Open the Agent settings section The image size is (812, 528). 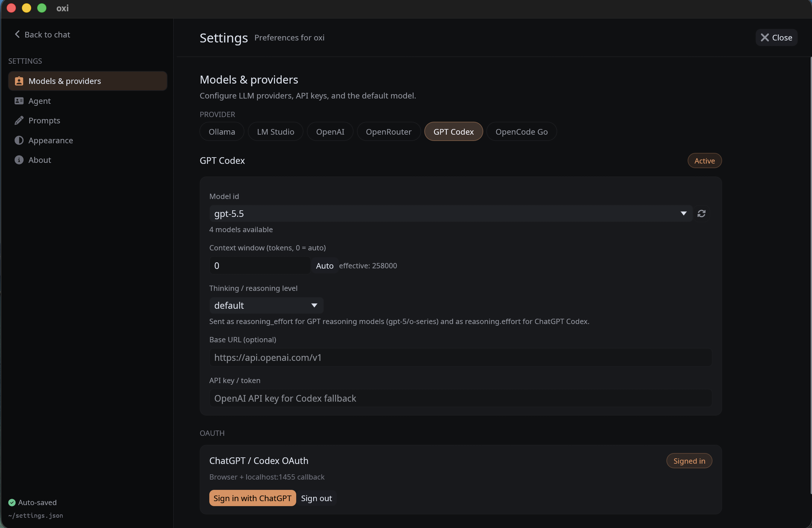click(88, 100)
